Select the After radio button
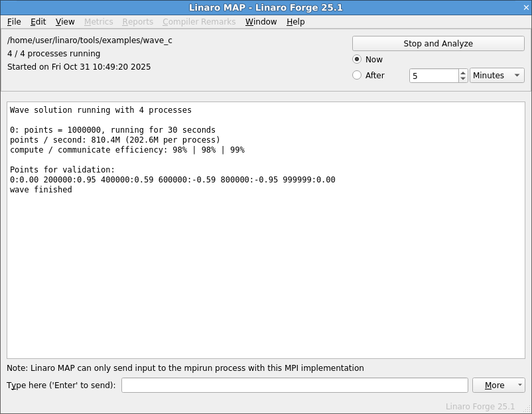Screen dimensions: 532x414 357,75
